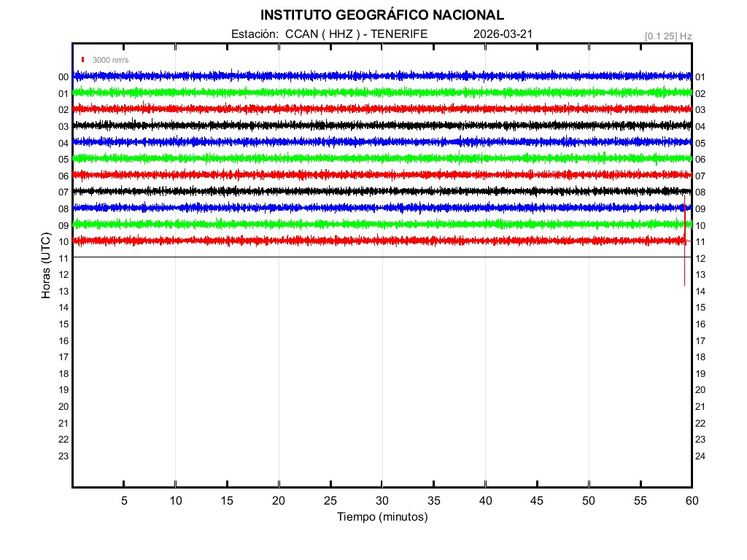Click hour label 23 on left axis
The image size is (747, 560).
point(63,456)
